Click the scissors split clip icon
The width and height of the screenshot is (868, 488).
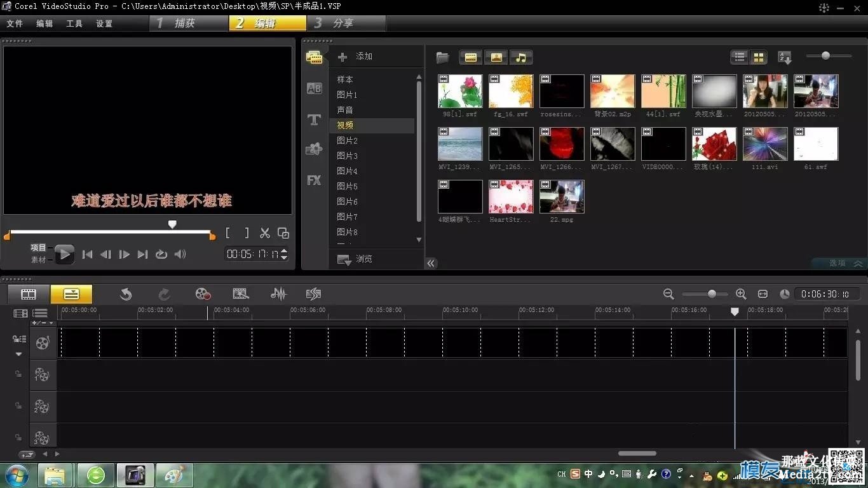(x=265, y=233)
